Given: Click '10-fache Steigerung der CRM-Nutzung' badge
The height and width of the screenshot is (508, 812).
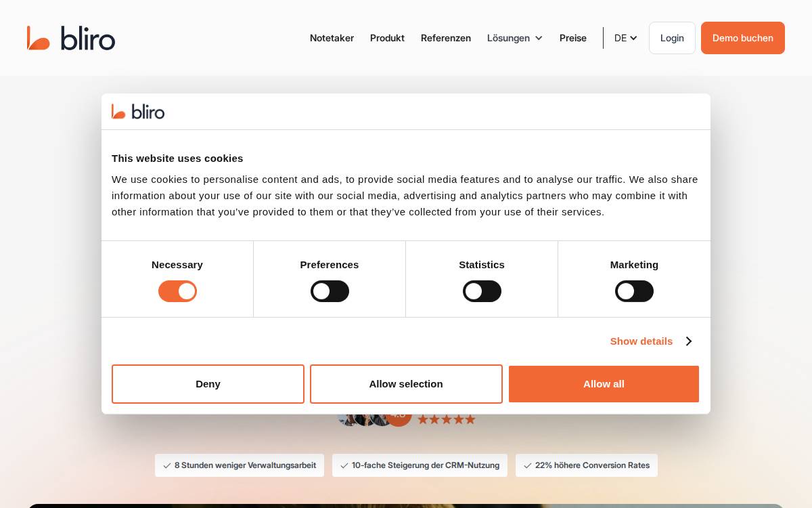Looking at the screenshot, I should click(420, 465).
